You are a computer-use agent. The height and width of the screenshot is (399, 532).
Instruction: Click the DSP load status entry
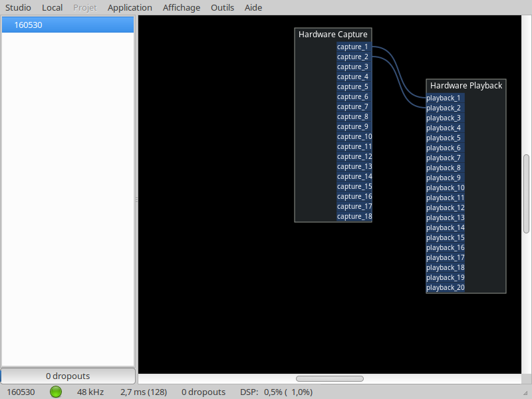[x=276, y=392]
